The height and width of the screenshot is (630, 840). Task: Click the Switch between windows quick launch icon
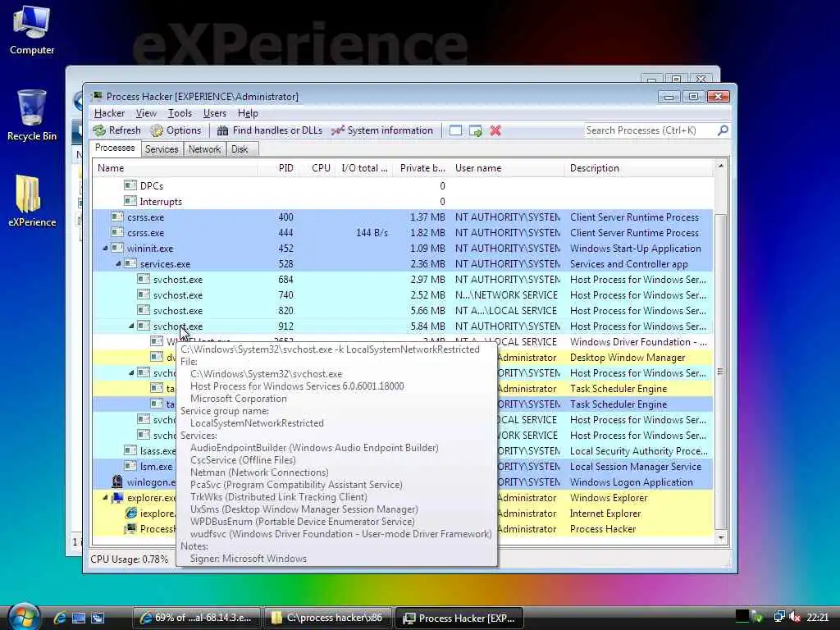(98, 618)
